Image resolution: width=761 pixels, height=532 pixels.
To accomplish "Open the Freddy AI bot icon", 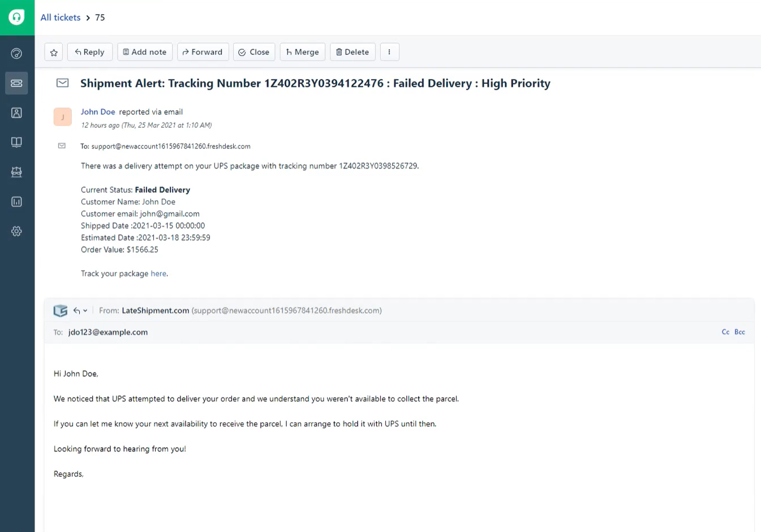I will 16,172.
